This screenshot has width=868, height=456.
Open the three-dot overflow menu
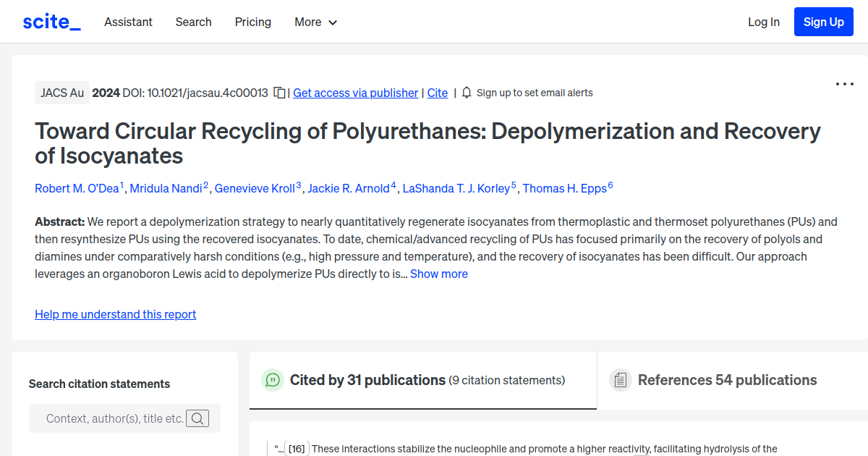[844, 83]
